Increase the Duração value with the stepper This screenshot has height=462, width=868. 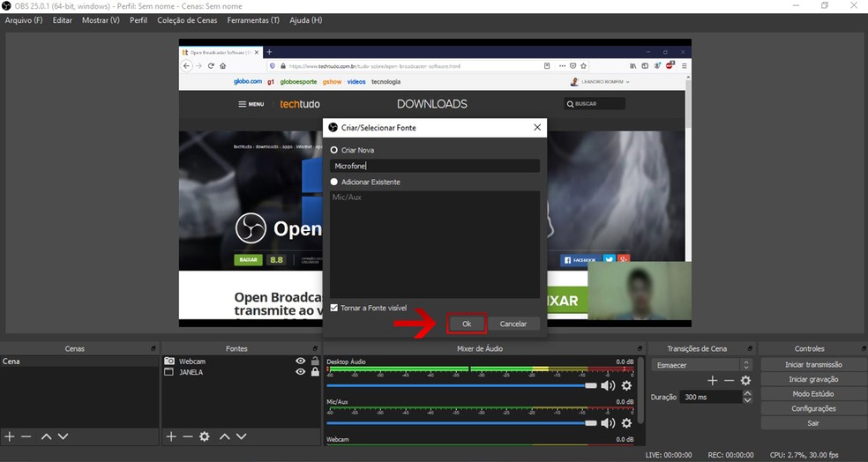point(747,394)
